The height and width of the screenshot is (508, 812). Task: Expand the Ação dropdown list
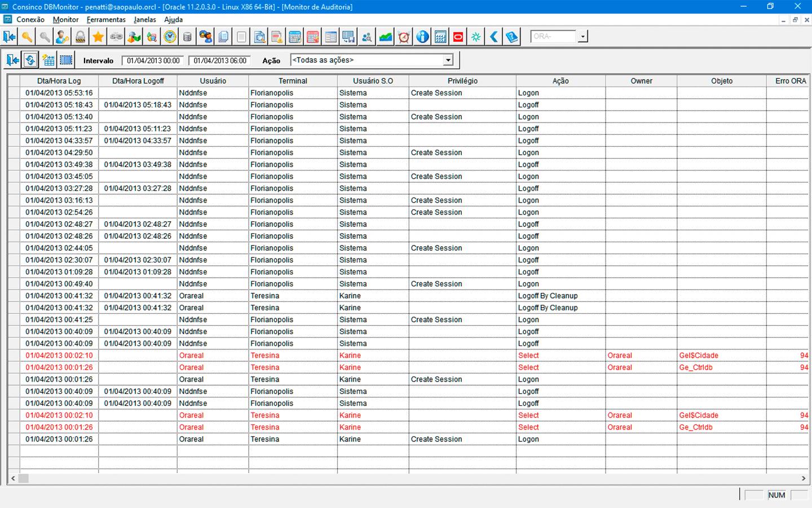coord(448,60)
